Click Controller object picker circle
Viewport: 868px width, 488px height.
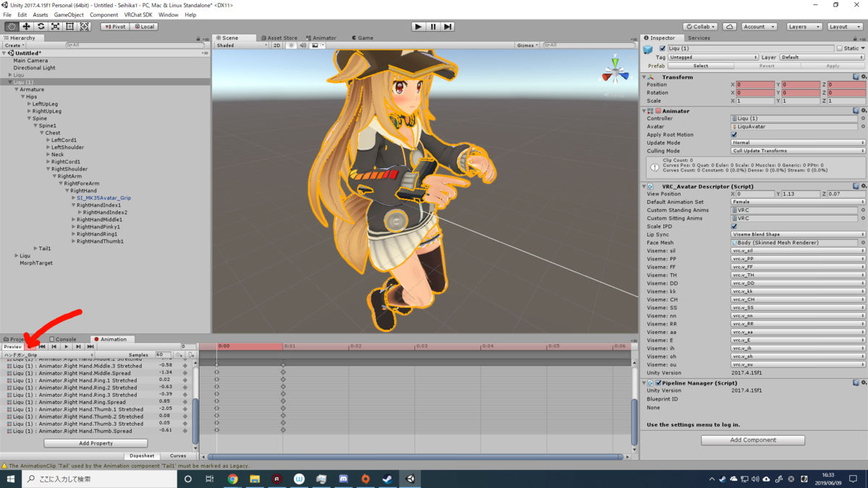click(x=863, y=119)
